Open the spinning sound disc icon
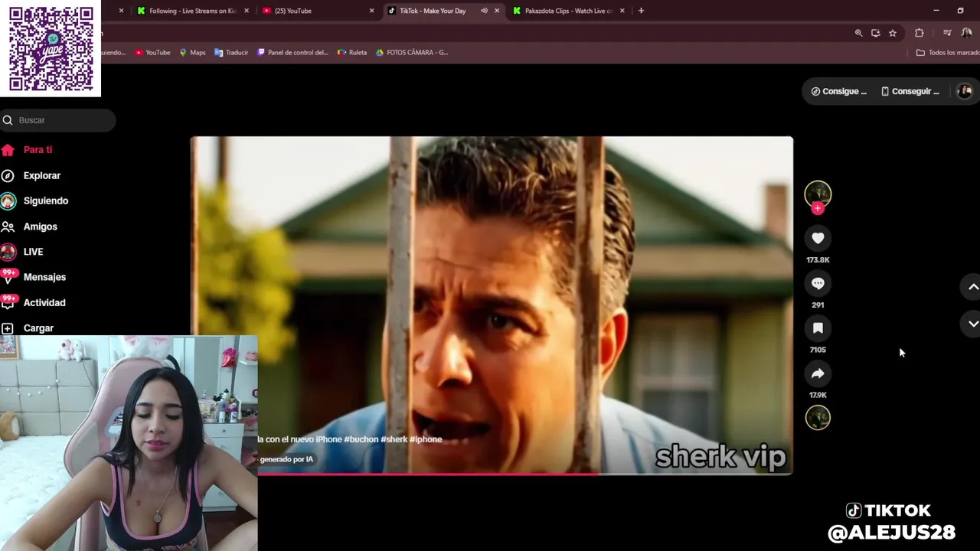Screen dimensions: 980x551 tap(818, 418)
